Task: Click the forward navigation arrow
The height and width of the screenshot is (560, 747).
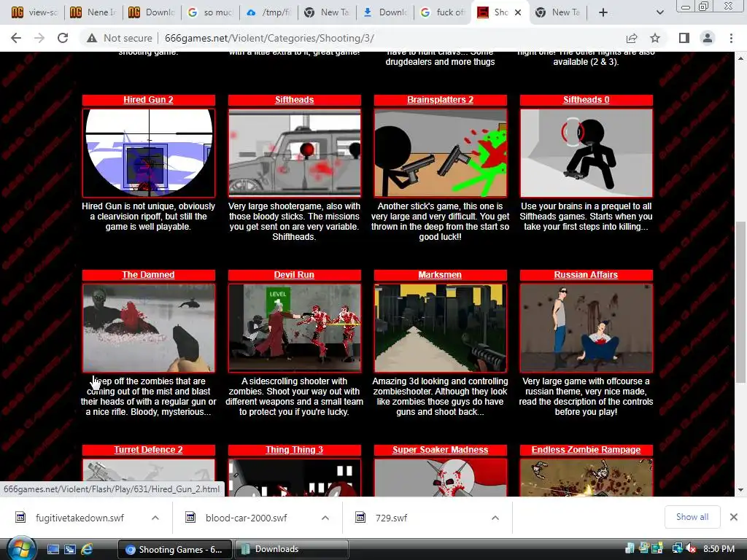Action: coord(39,38)
